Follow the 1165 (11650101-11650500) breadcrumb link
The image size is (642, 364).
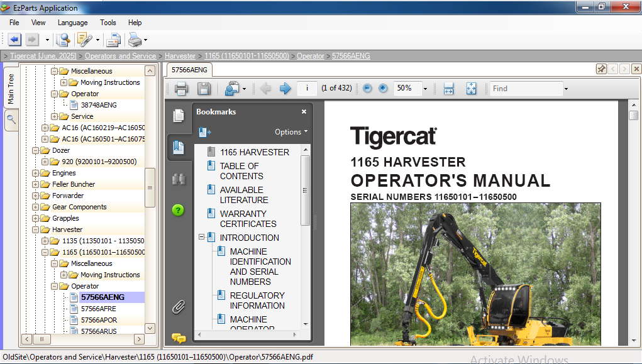246,56
